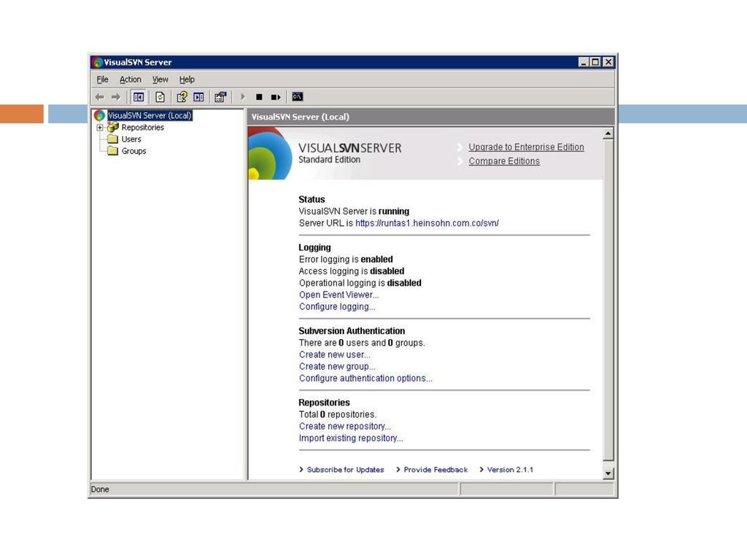747x560 pixels.
Task: Click 'There are 0 users and 0 groups' text
Action: click(x=362, y=343)
